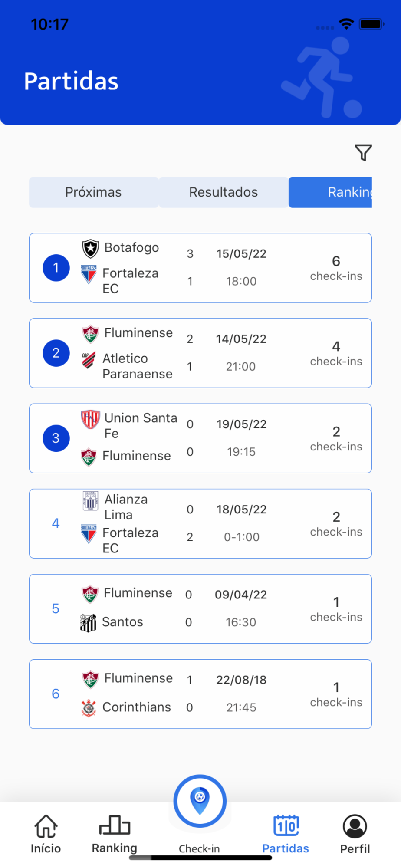Select the Partidas calendar icon
The height and width of the screenshot is (868, 401).
click(x=286, y=825)
